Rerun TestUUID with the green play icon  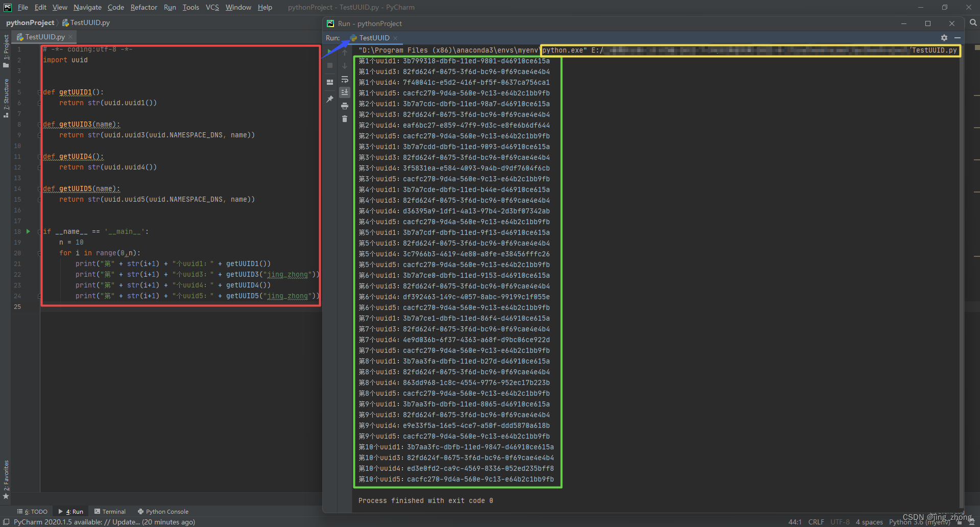click(329, 52)
